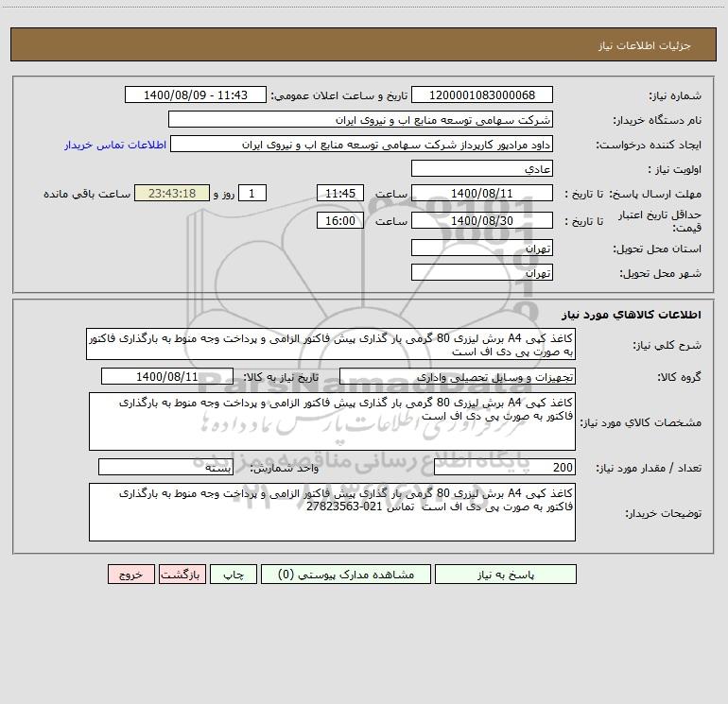Click 'تعداد / مقدار مورد نیاز:' label
Image resolution: width=728 pixels, height=704 pixels.
(649, 469)
